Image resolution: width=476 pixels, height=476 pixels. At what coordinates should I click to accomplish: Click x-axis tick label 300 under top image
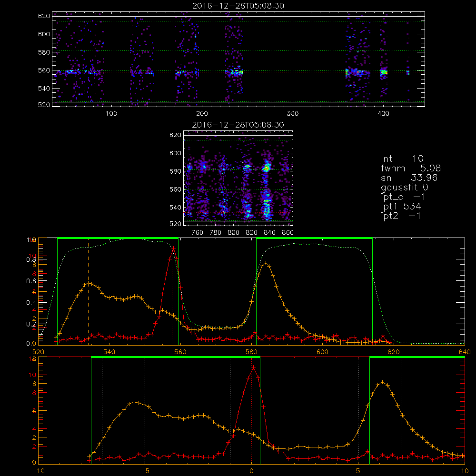pyautogui.click(x=292, y=114)
